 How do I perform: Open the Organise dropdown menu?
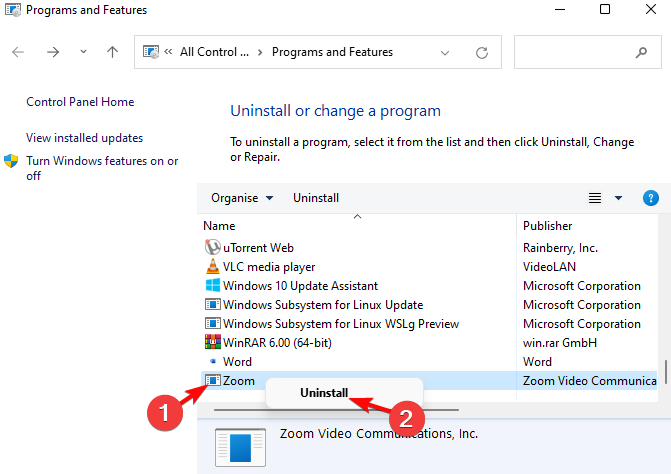[242, 198]
